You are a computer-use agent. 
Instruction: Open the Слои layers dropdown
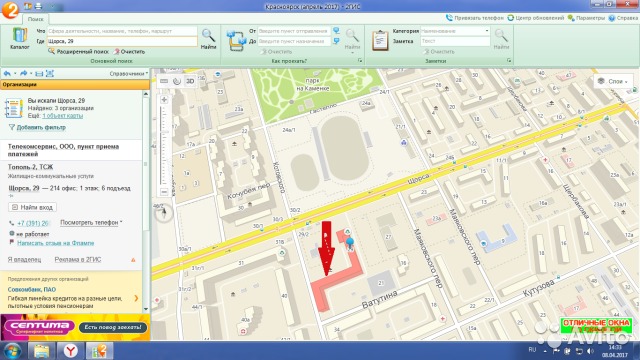[613, 81]
